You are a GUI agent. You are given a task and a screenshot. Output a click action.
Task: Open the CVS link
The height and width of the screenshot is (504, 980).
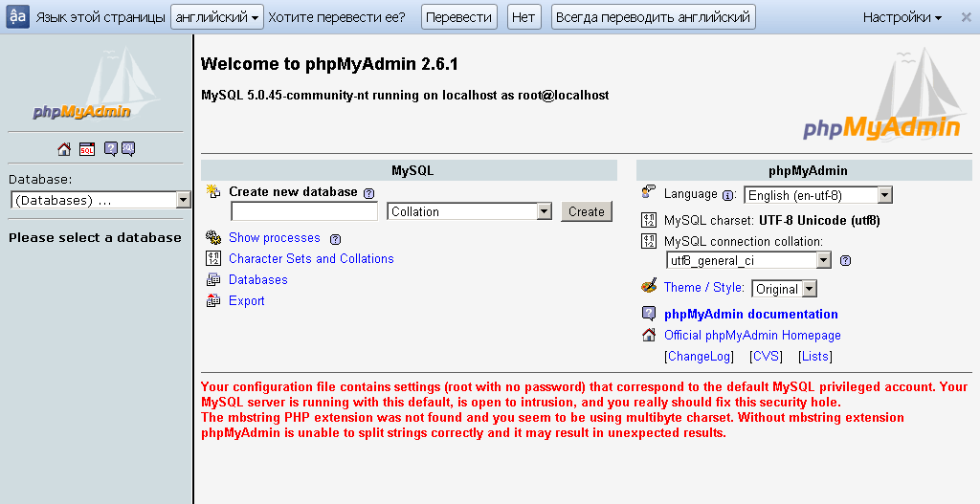click(766, 356)
